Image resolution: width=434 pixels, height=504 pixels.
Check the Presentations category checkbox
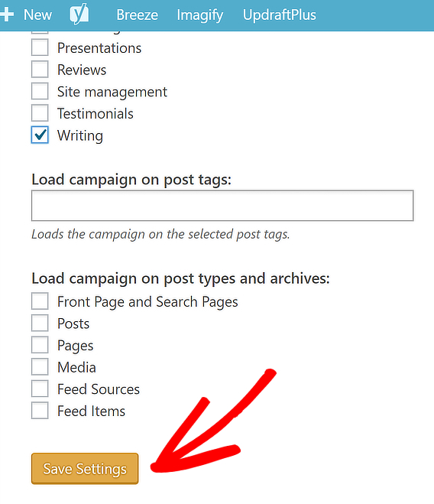click(x=40, y=47)
